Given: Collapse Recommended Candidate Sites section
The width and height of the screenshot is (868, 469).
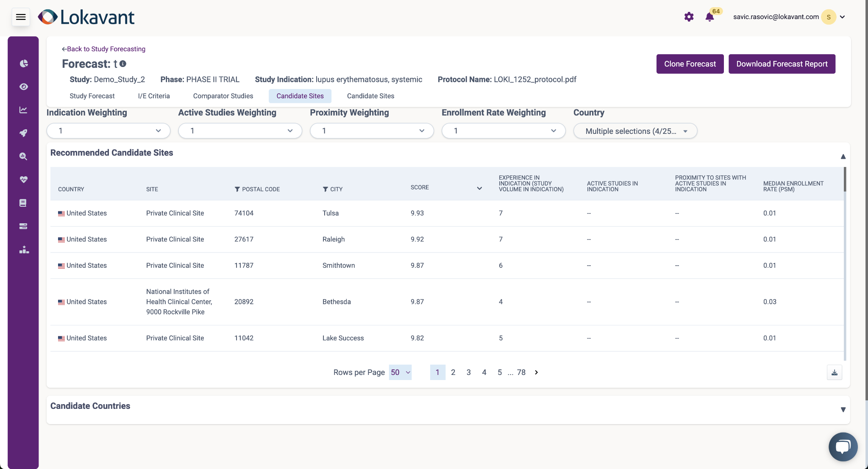Looking at the screenshot, I should click(843, 157).
